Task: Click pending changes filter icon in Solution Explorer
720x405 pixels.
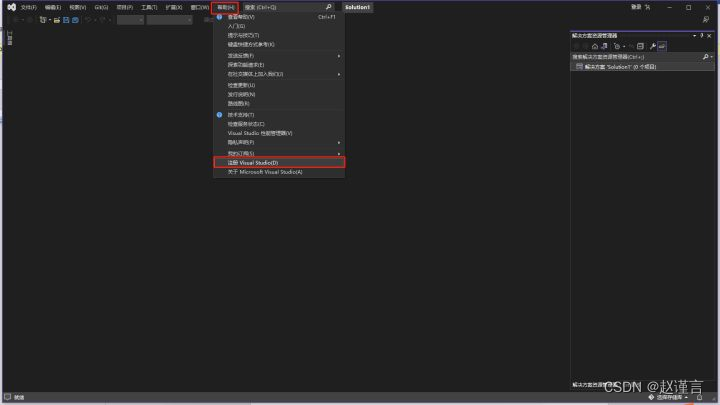Action: 617,46
